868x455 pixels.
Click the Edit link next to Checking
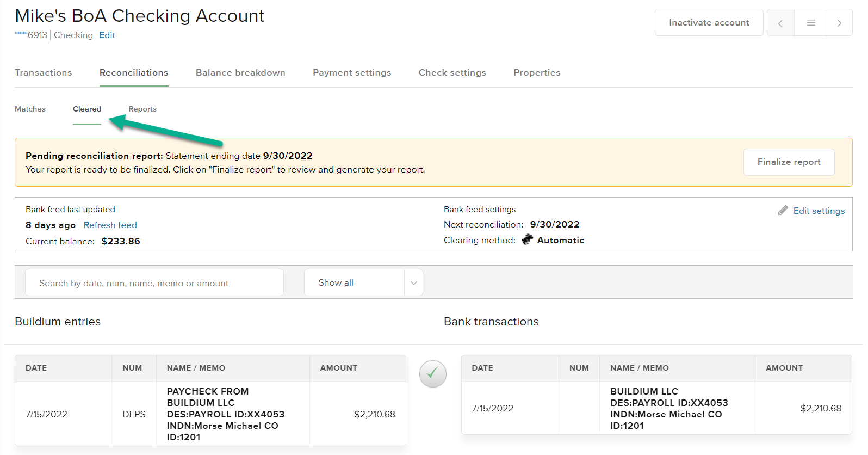pos(107,35)
